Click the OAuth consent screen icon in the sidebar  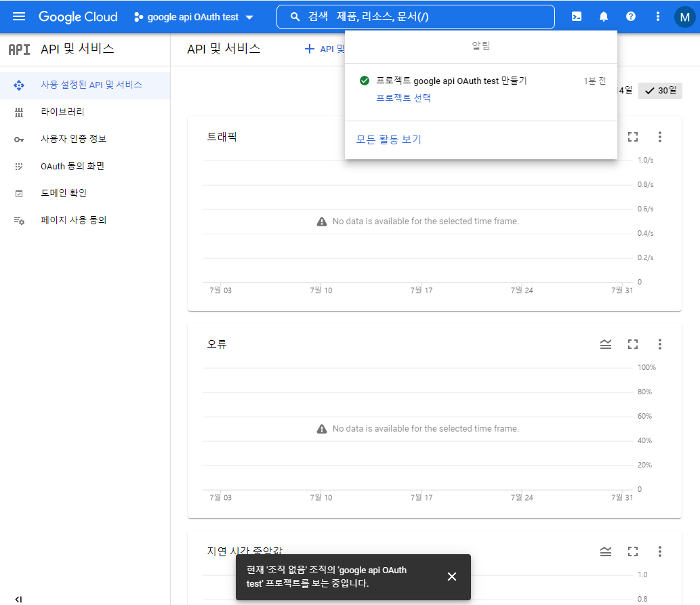19,167
